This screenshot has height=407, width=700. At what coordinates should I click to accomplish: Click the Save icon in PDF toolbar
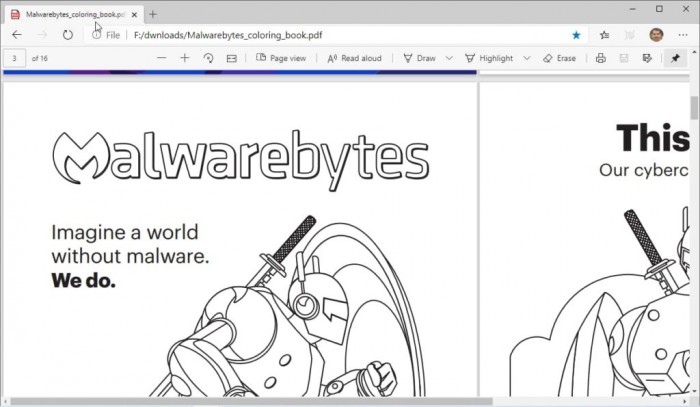point(624,58)
